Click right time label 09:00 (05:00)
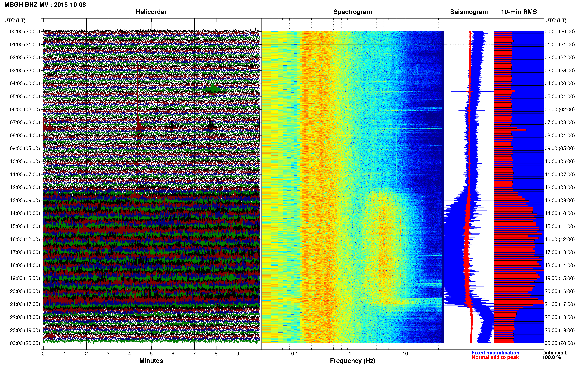 [x=560, y=148]
